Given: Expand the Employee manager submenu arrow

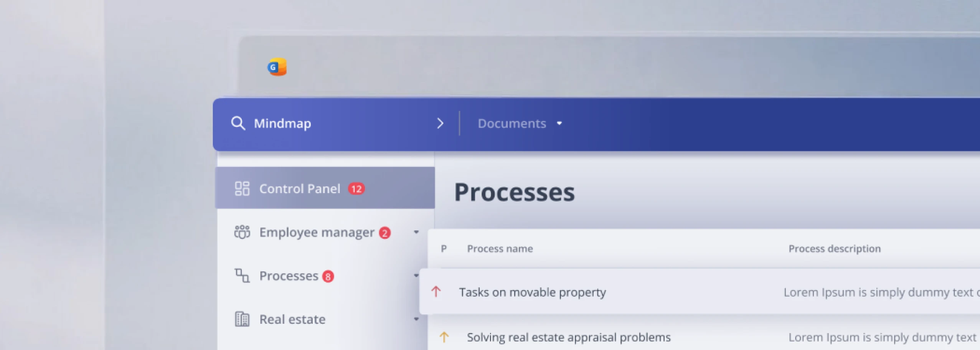Looking at the screenshot, I should 416,232.
